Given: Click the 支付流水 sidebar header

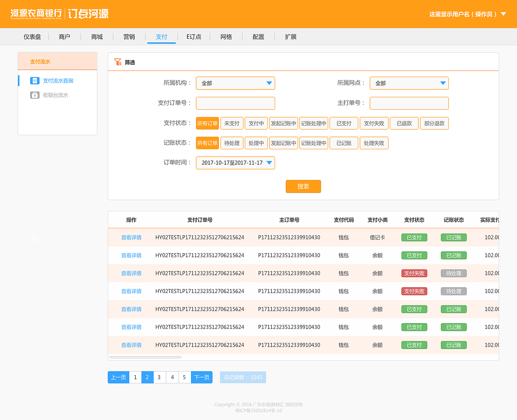Looking at the screenshot, I should (x=57, y=61).
